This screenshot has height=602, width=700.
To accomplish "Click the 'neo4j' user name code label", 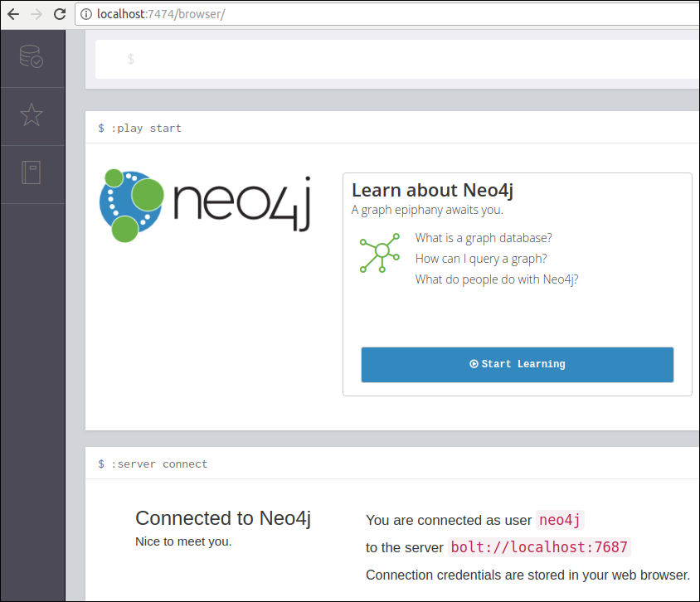I will [x=560, y=520].
